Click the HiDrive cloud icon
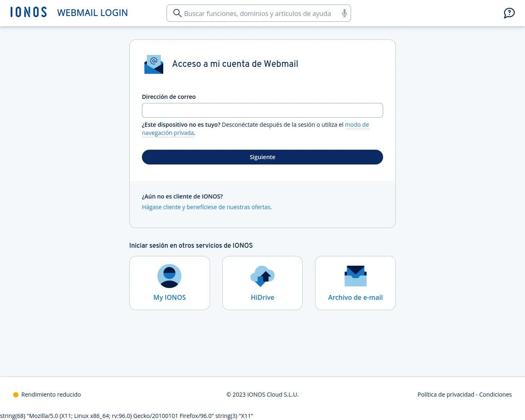 pos(262,276)
